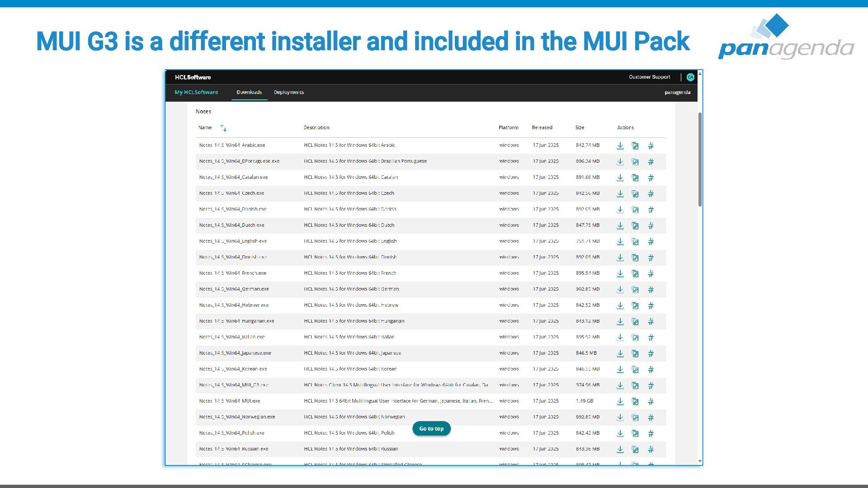Show hash for Russian Notes installer
This screenshot has width=868, height=488.
pos(651,449)
